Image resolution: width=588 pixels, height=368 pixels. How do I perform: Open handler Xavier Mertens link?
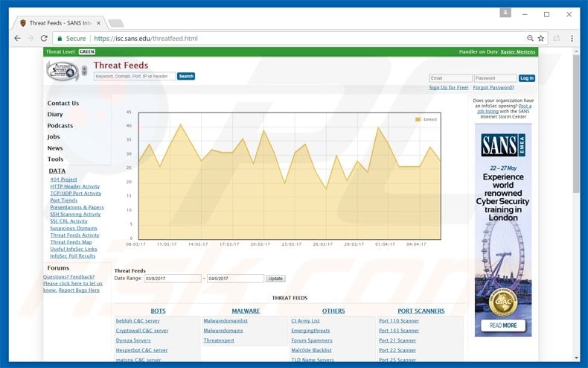pos(517,52)
